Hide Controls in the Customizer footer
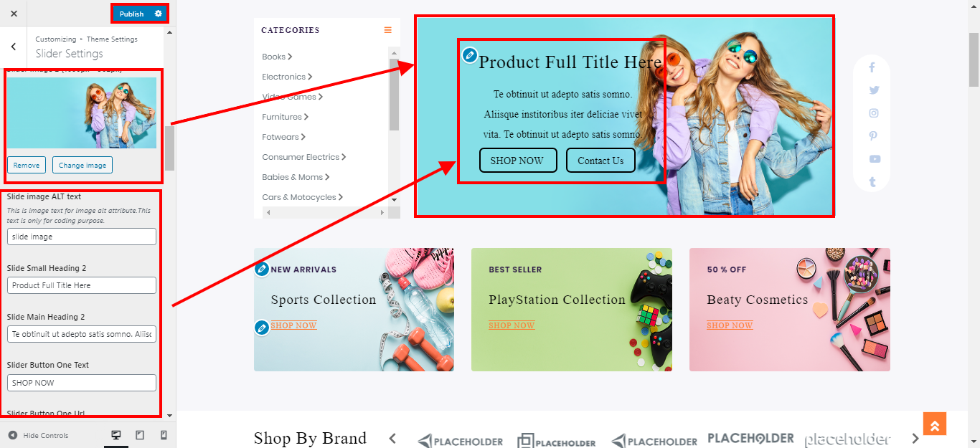This screenshot has height=448, width=980. tap(39, 435)
